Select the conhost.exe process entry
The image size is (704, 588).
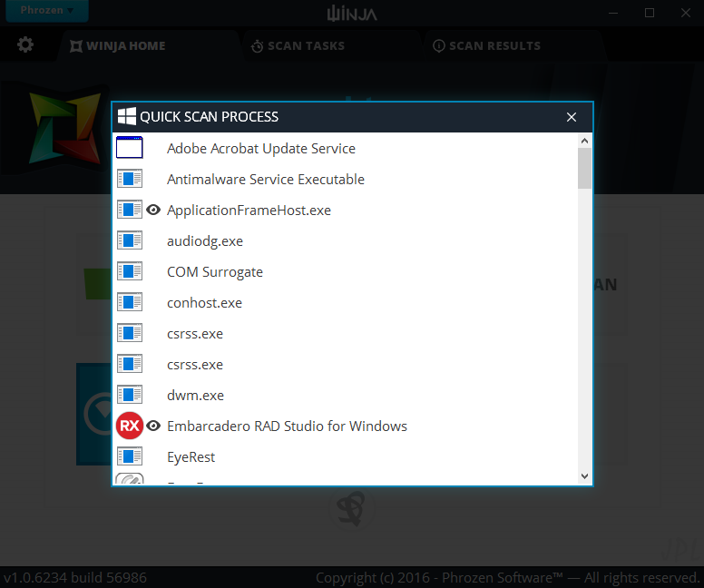tap(204, 302)
